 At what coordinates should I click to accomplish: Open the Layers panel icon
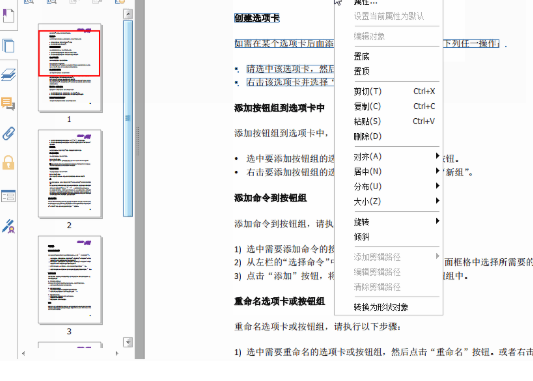pyautogui.click(x=8, y=75)
